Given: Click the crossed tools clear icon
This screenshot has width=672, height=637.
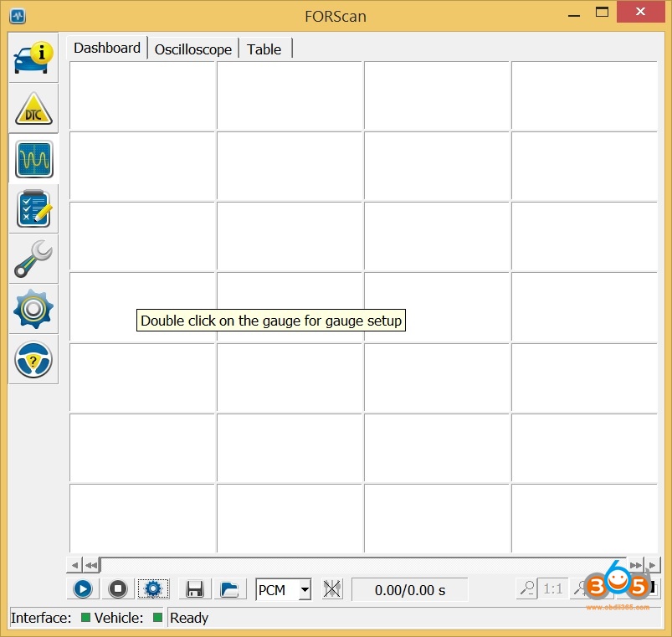Looking at the screenshot, I should click(332, 589).
